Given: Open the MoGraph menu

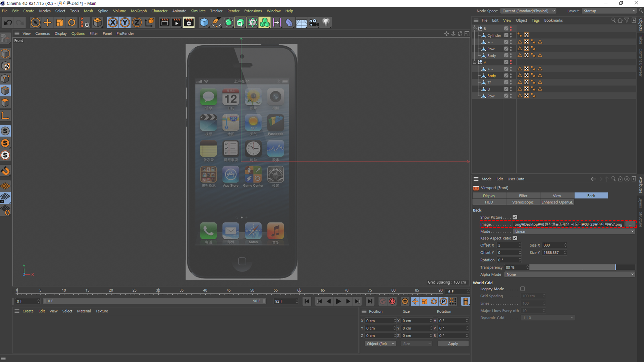Looking at the screenshot, I should [139, 11].
